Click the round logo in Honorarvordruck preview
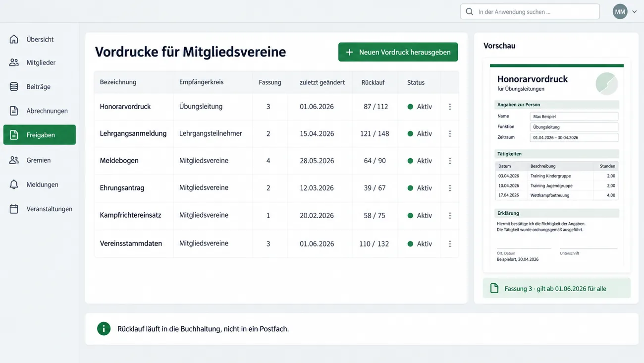 tap(607, 83)
